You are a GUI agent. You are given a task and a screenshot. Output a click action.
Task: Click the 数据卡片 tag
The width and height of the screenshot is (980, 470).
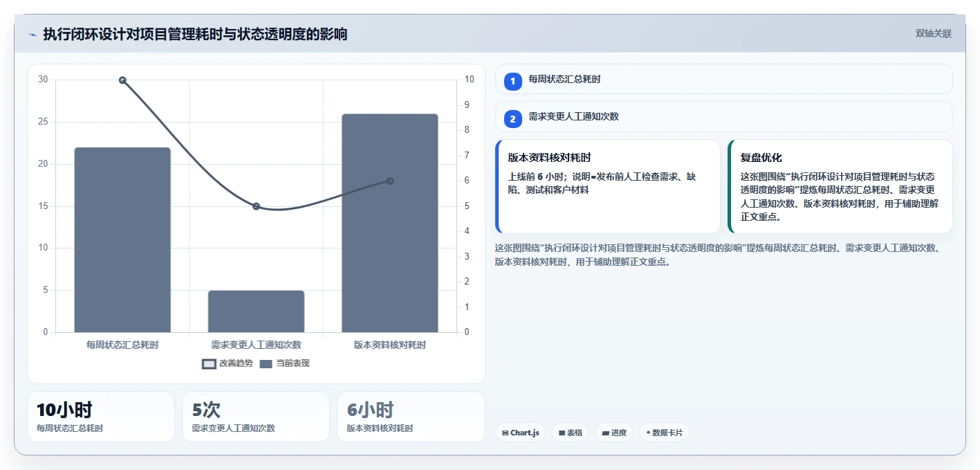665,433
